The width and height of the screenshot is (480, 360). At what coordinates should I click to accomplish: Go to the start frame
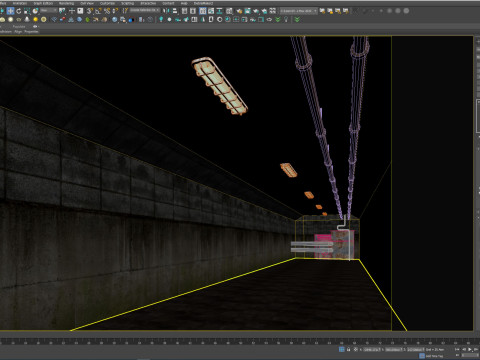point(457,349)
